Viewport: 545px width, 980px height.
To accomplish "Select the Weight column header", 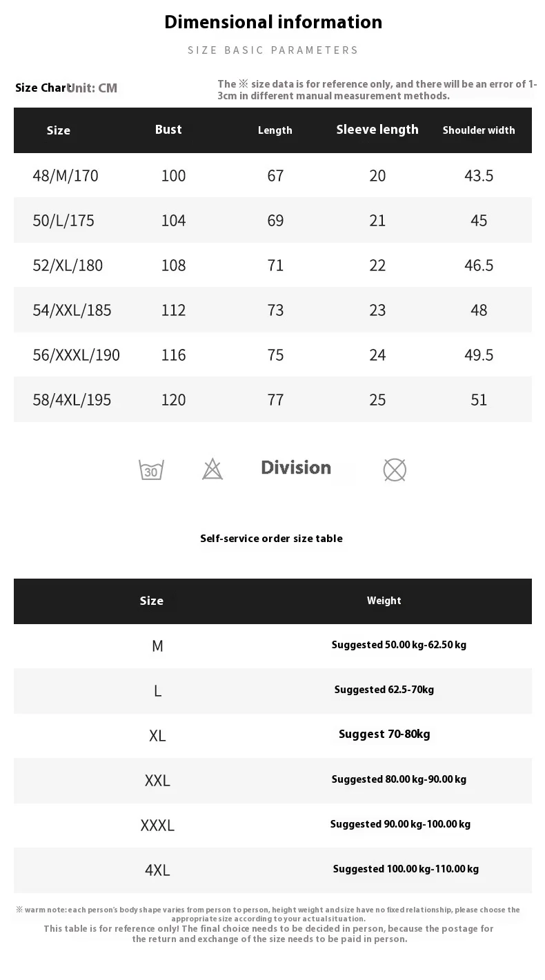I will (384, 601).
